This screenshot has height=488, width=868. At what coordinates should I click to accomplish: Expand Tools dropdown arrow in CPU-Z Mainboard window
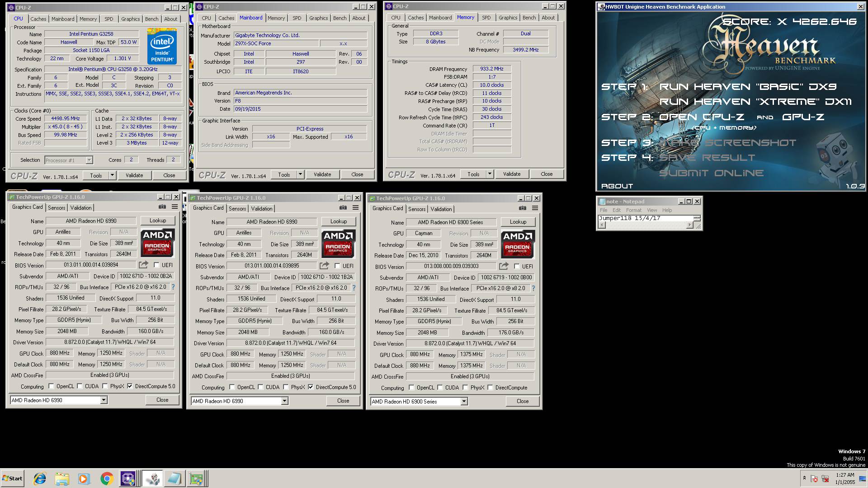pyautogui.click(x=300, y=174)
